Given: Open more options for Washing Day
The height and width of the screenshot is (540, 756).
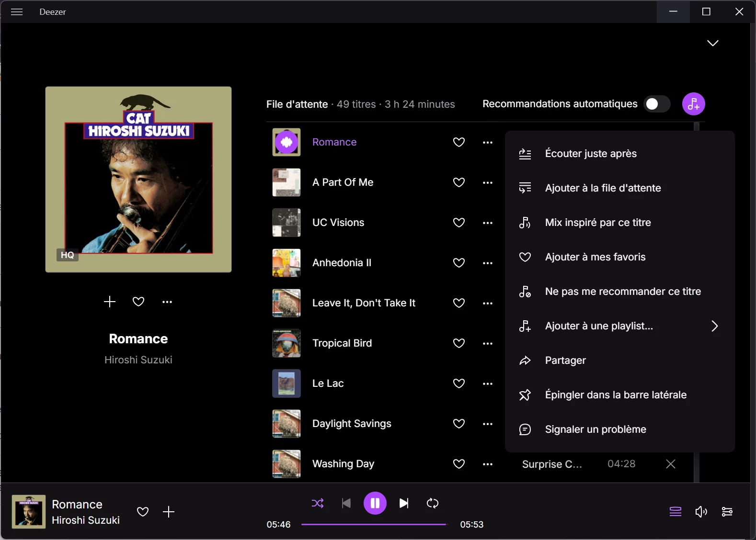Looking at the screenshot, I should point(488,464).
